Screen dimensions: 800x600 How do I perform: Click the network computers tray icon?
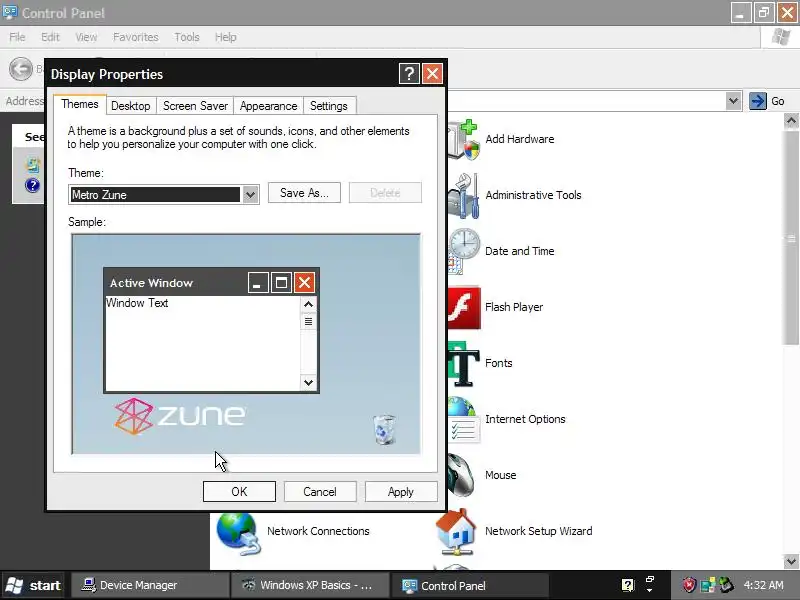[x=708, y=585]
